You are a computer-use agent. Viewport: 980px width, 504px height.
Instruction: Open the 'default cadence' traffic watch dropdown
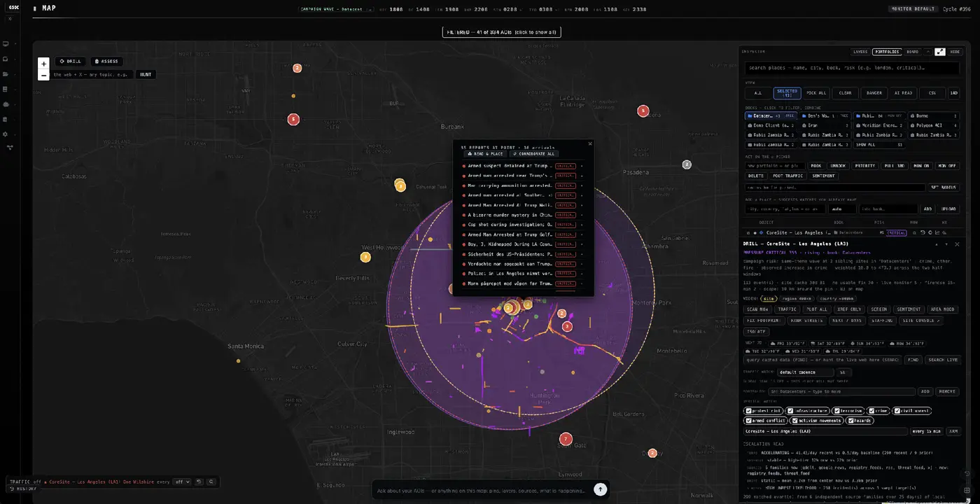(x=805, y=372)
